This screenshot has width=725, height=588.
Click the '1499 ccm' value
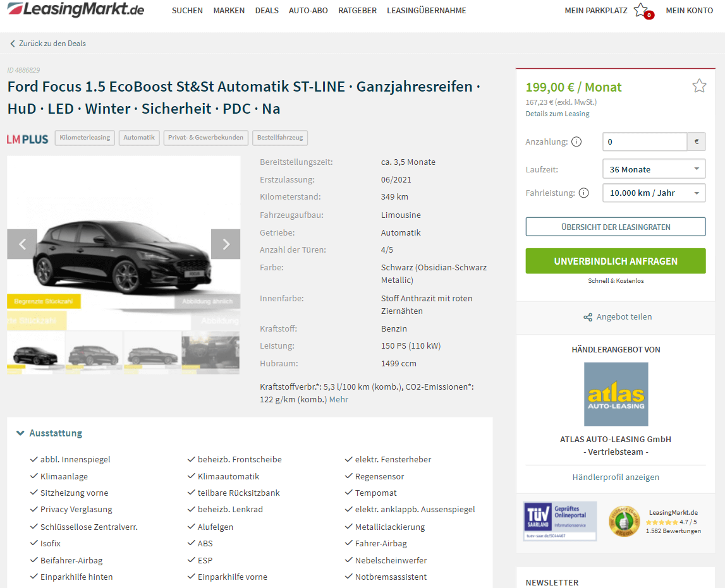pyautogui.click(x=399, y=364)
